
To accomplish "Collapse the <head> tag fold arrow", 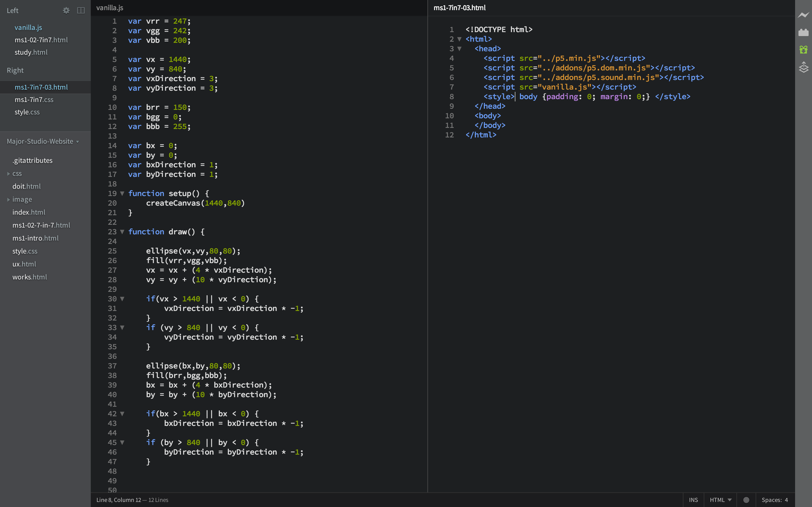I will [x=459, y=49].
